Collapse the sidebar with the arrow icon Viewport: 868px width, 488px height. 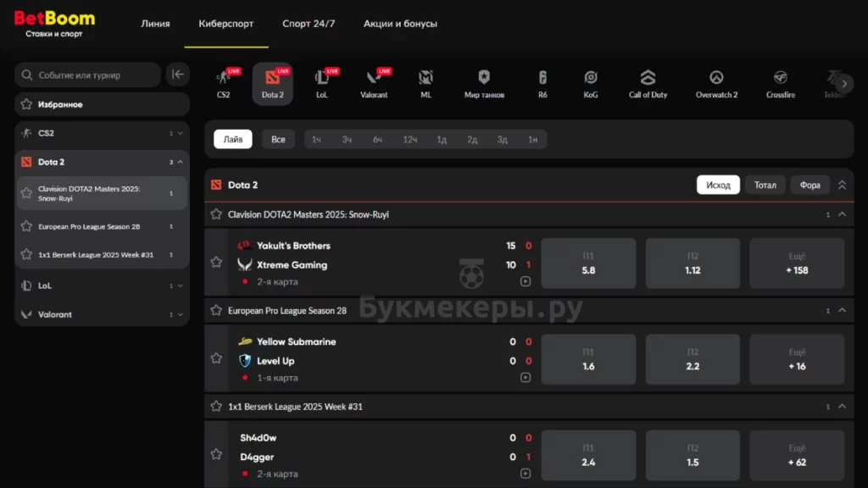coord(178,75)
